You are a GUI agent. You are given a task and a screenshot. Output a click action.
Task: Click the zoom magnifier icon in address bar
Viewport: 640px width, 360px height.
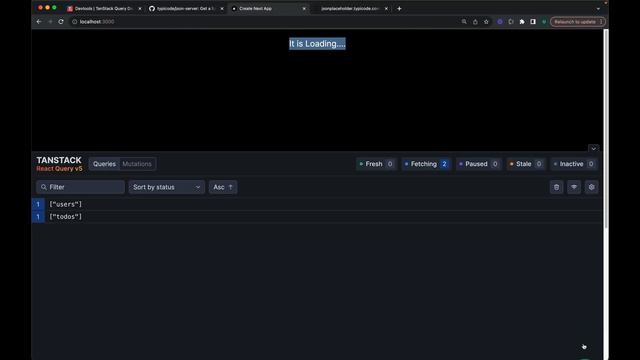click(x=464, y=22)
